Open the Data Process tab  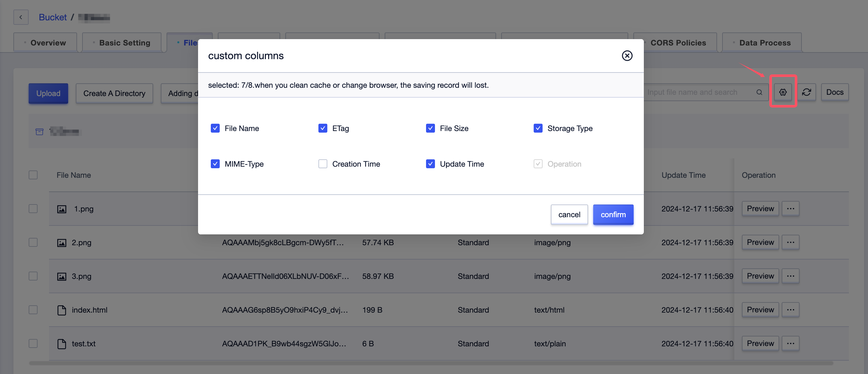tap(762, 43)
